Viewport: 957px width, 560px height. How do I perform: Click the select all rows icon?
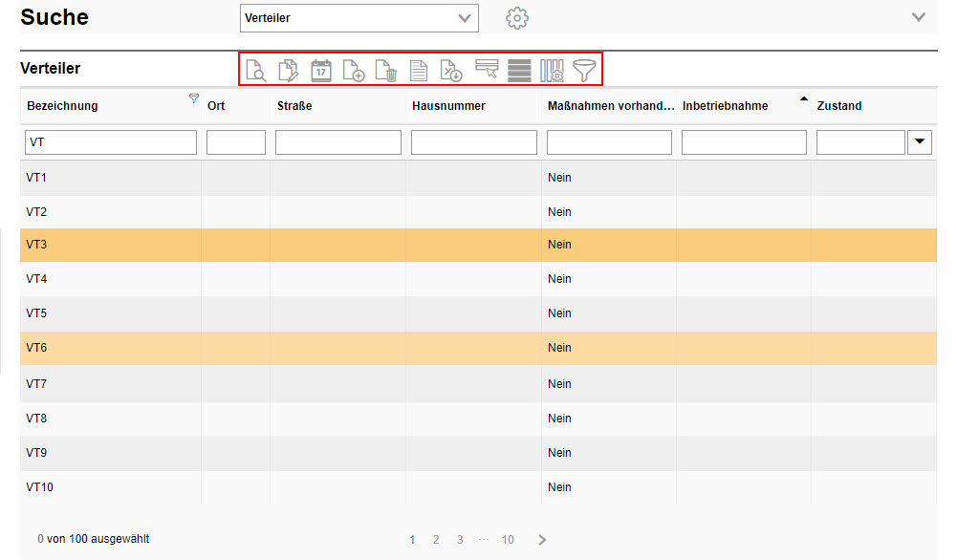[519, 70]
